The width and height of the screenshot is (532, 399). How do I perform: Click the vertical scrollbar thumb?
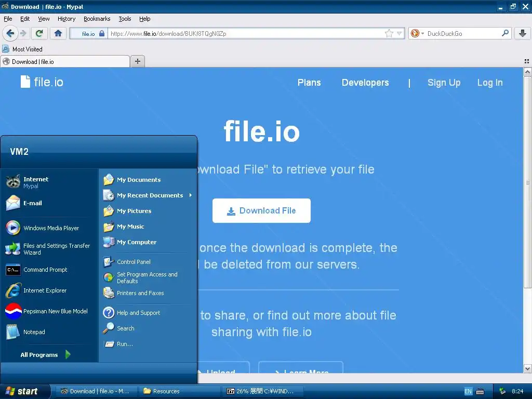coord(527,182)
